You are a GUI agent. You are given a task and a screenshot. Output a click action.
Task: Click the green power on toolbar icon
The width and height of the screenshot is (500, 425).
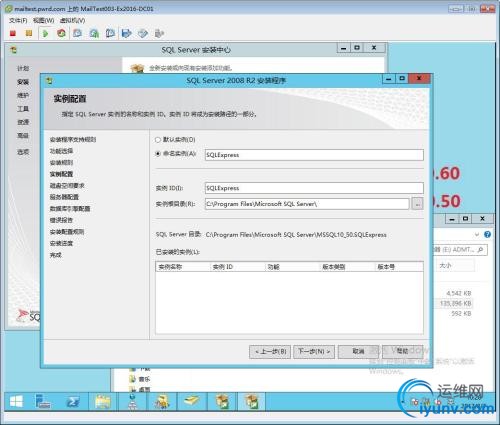tap(45, 33)
